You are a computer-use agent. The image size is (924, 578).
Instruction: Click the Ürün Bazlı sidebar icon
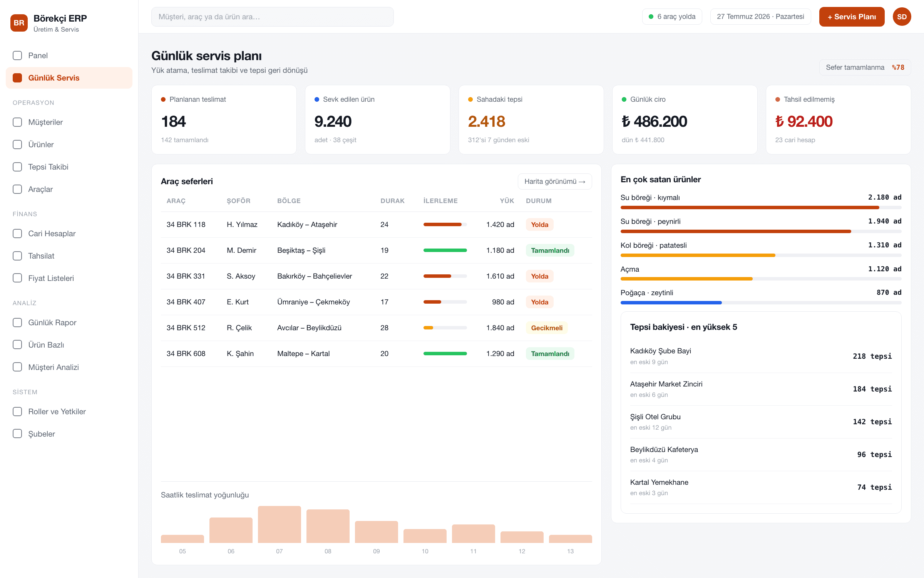point(17,345)
